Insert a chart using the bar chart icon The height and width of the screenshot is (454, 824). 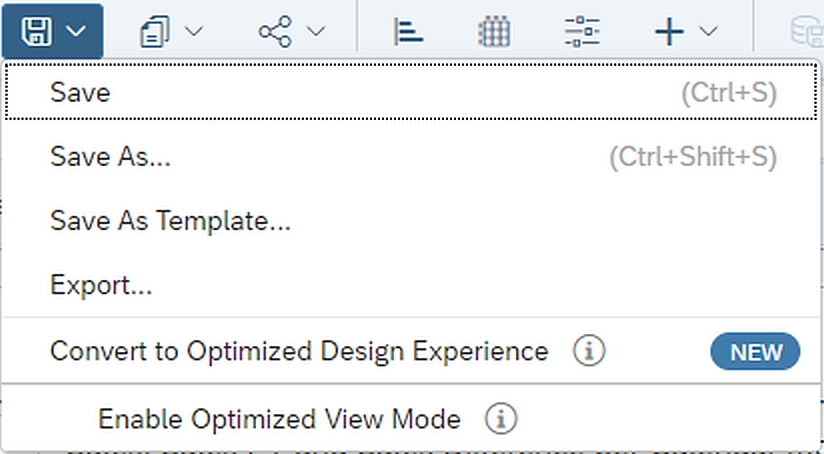[409, 31]
